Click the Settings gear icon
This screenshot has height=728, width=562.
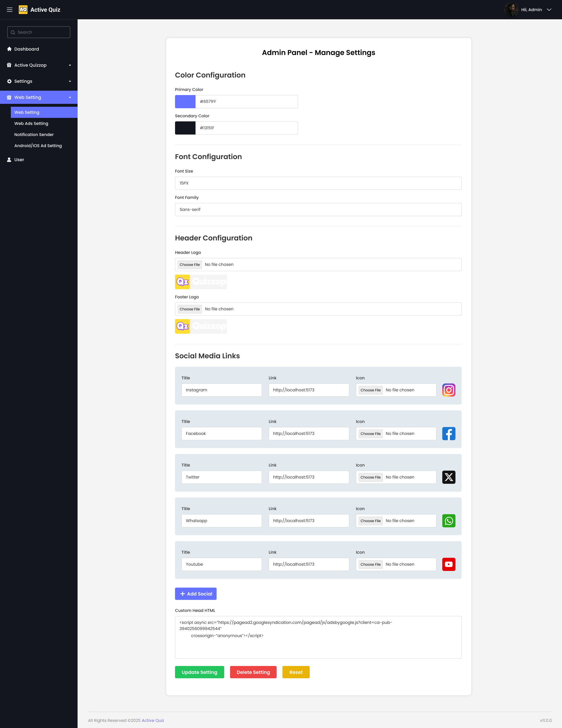coord(9,81)
